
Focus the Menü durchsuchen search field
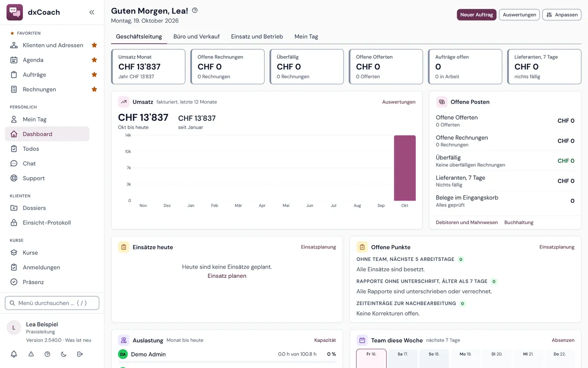click(52, 303)
